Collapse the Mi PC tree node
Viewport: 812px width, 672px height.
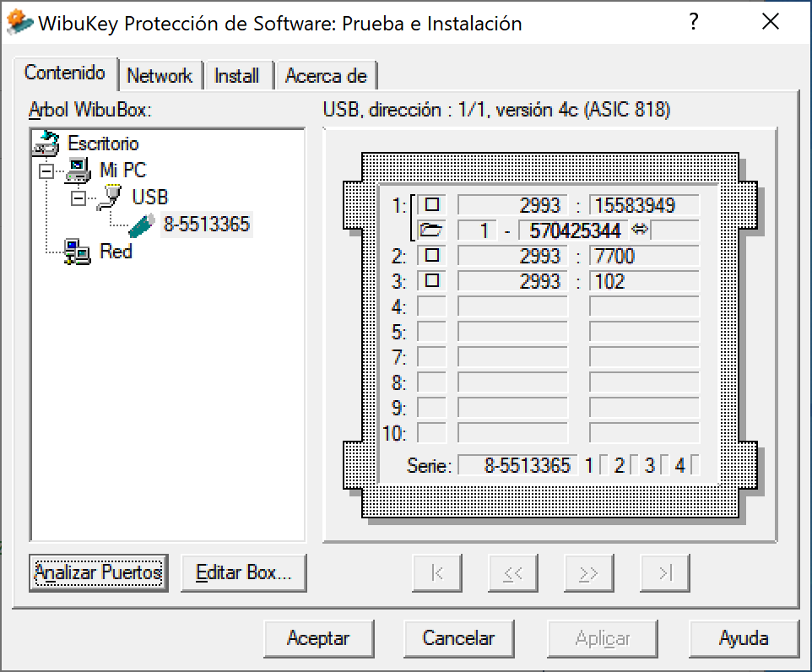(x=46, y=171)
